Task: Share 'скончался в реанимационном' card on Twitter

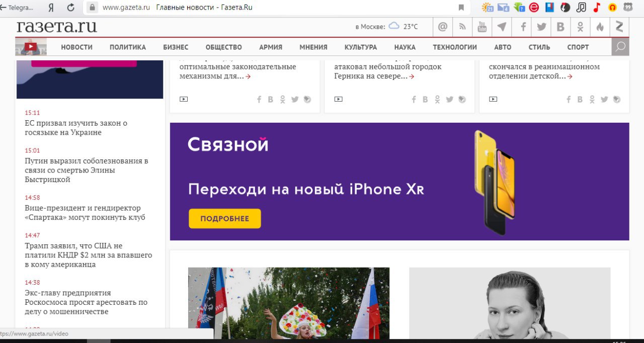Action: [x=604, y=100]
